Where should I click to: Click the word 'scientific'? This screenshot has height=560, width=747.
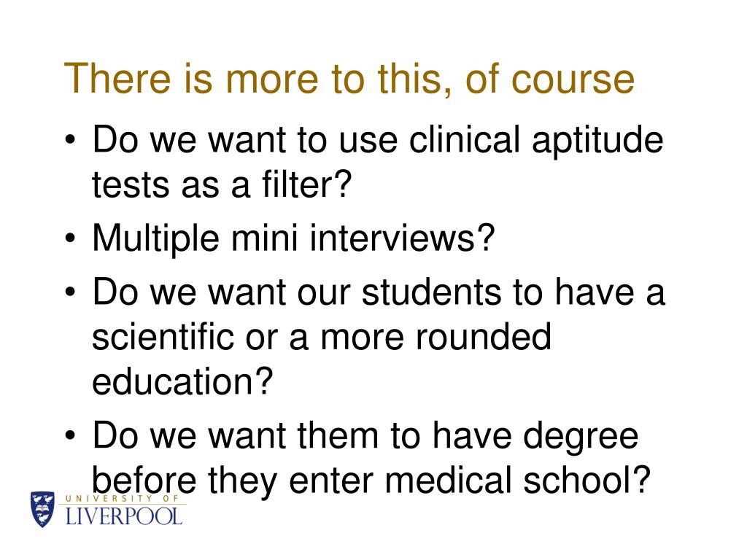(163, 337)
